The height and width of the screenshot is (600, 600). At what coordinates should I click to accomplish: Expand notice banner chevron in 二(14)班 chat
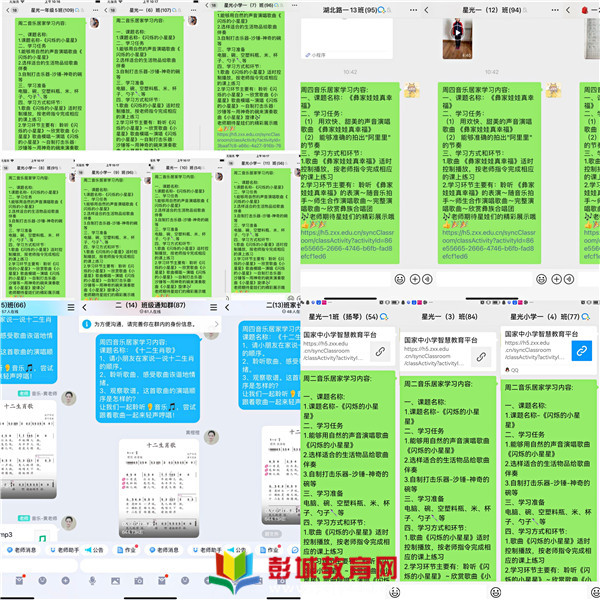click(x=216, y=324)
